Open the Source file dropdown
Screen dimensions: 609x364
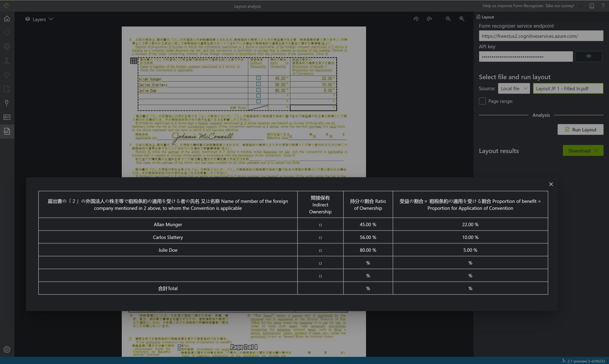tap(514, 88)
